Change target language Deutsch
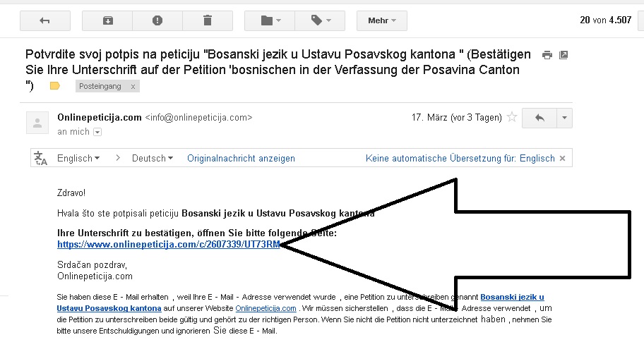The height and width of the screenshot is (354, 644). 153,159
